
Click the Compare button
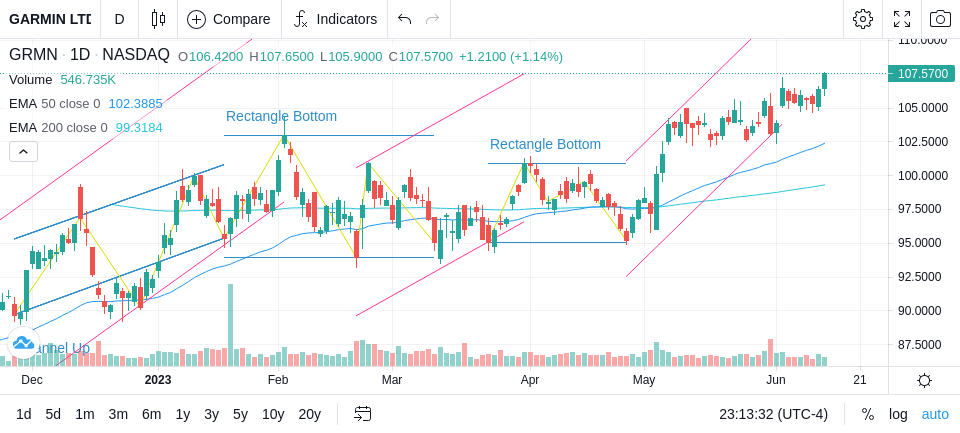click(x=229, y=19)
